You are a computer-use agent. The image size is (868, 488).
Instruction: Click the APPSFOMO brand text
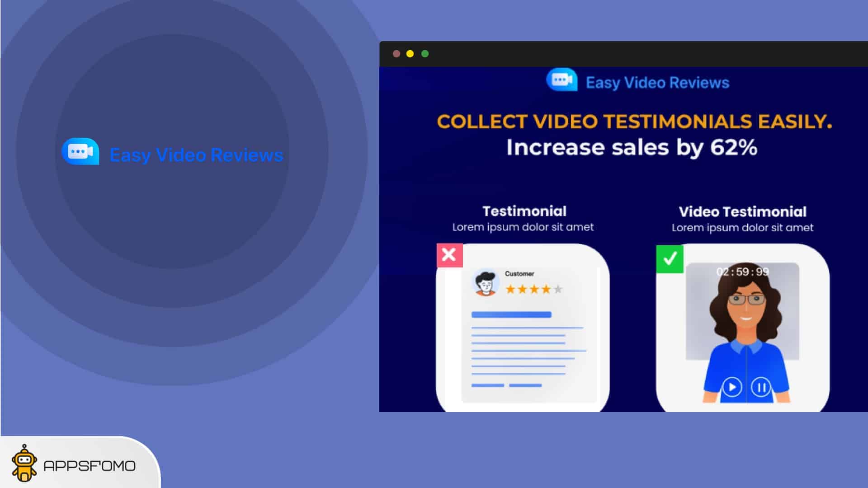pyautogui.click(x=90, y=466)
